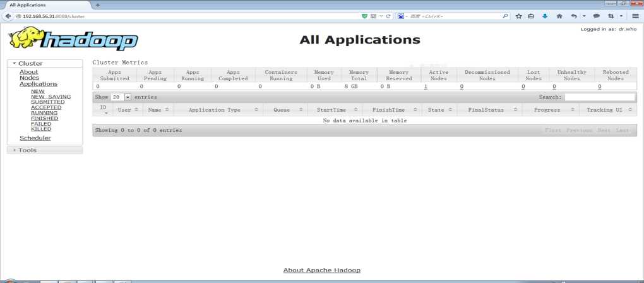Image resolution: width=644 pixels, height=283 pixels.
Task: Click the Last pagination button
Action: coord(623,130)
